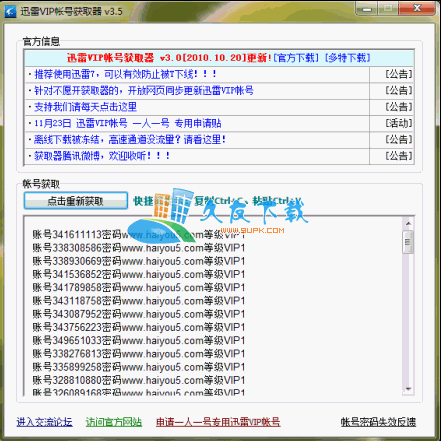442x441 pixels.
Task: Click the scroll down arrow of account list
Action: pos(408,389)
